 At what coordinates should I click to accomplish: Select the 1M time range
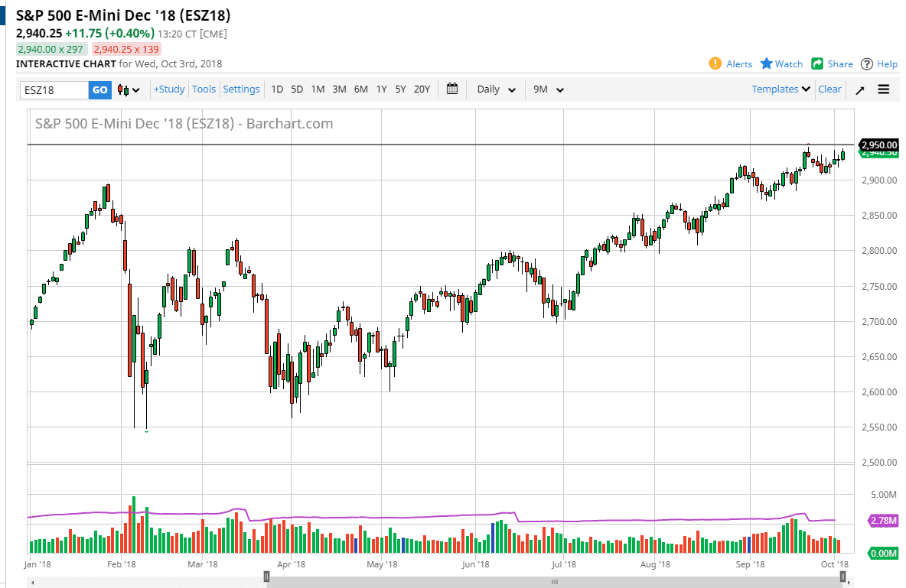[318, 89]
